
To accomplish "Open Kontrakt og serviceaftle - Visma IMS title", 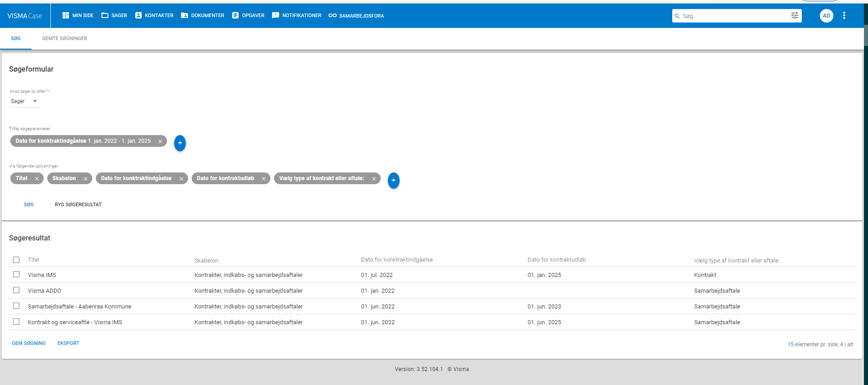I will pyautogui.click(x=75, y=322).
